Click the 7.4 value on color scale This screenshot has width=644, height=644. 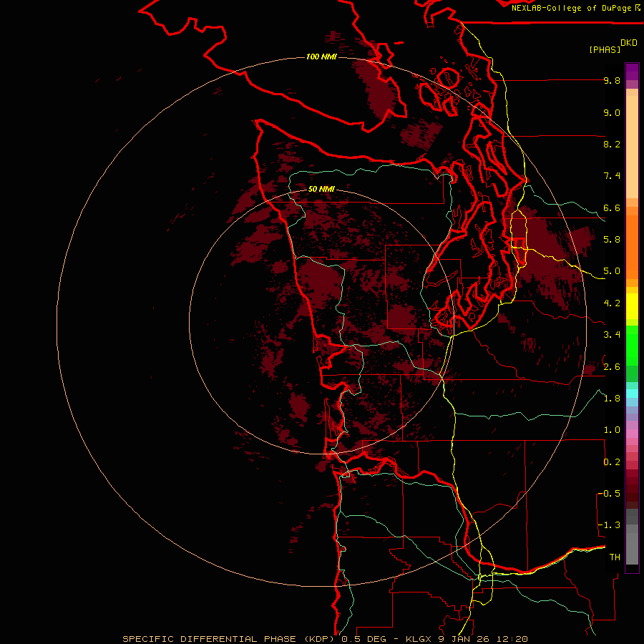click(612, 176)
